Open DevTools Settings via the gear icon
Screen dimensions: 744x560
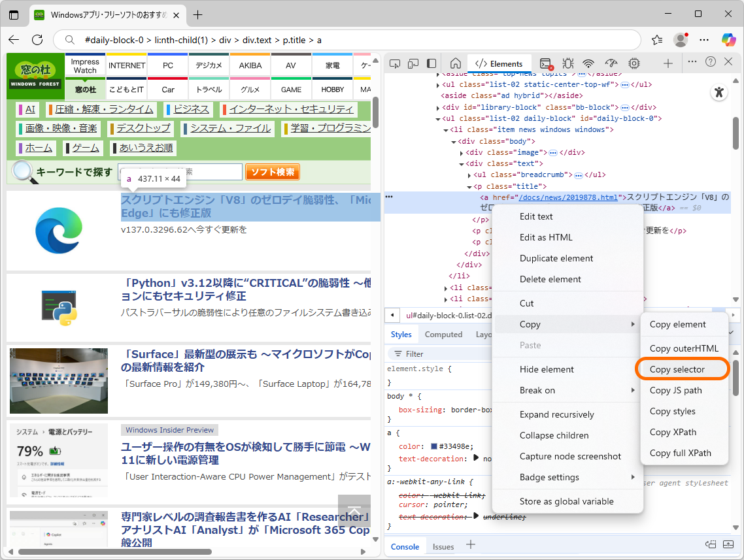pyautogui.click(x=633, y=63)
